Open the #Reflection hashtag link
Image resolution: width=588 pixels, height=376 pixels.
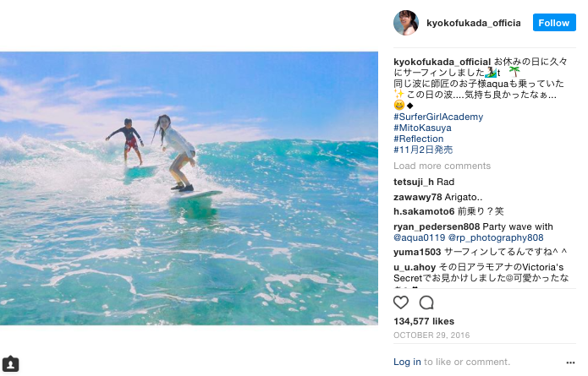tap(419, 139)
